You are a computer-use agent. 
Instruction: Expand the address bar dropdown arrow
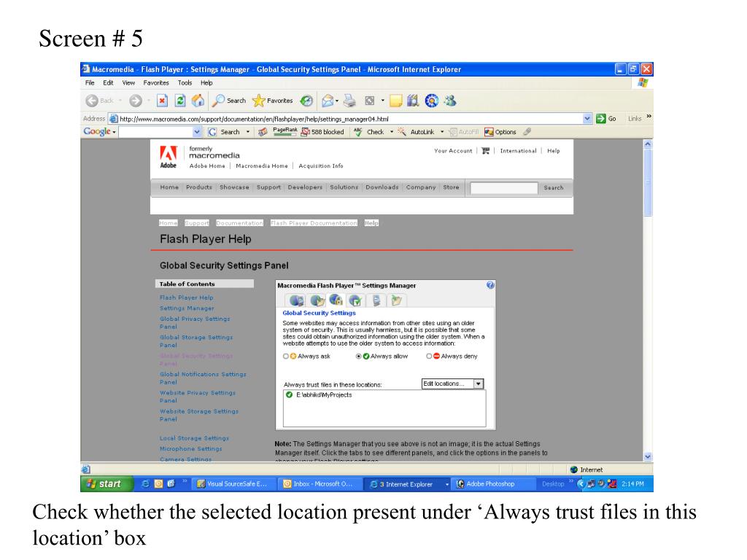(x=587, y=119)
